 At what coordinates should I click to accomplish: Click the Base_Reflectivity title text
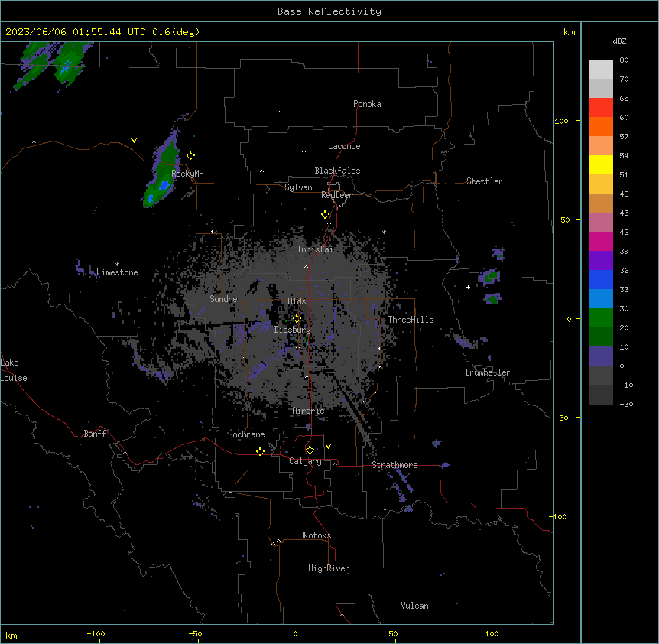(x=329, y=11)
